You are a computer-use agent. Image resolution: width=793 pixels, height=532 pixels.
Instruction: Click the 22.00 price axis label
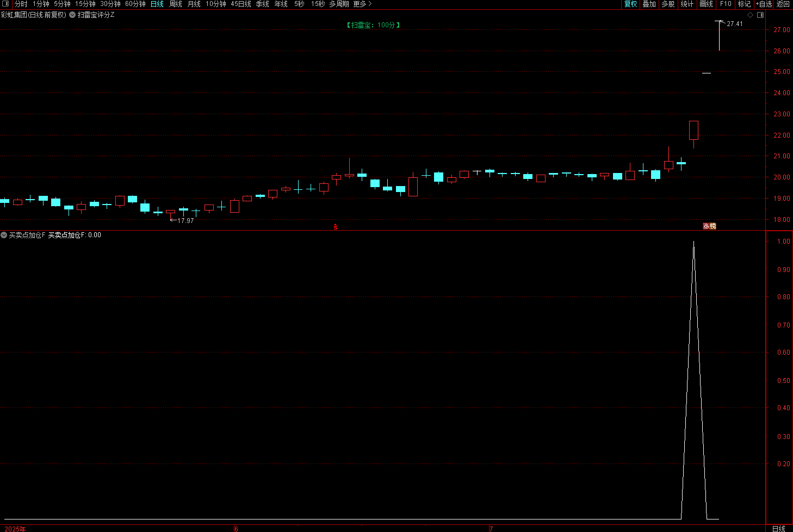pyautogui.click(x=782, y=135)
